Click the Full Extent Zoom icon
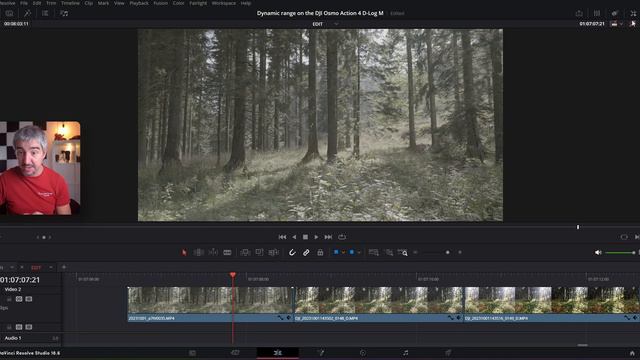Screen dimensions: 640x360 click(373, 253)
